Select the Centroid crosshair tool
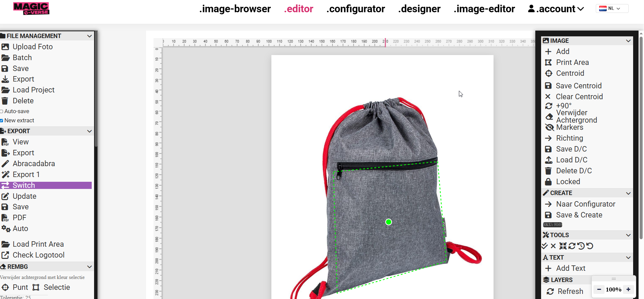The height and width of the screenshot is (299, 644). pyautogui.click(x=570, y=73)
